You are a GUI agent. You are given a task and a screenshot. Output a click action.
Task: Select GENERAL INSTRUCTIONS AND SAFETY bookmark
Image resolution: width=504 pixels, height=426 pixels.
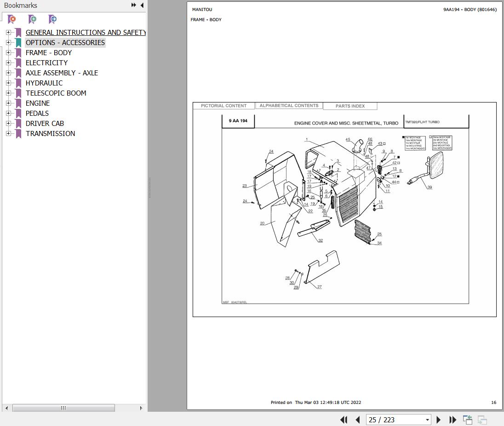coord(86,33)
